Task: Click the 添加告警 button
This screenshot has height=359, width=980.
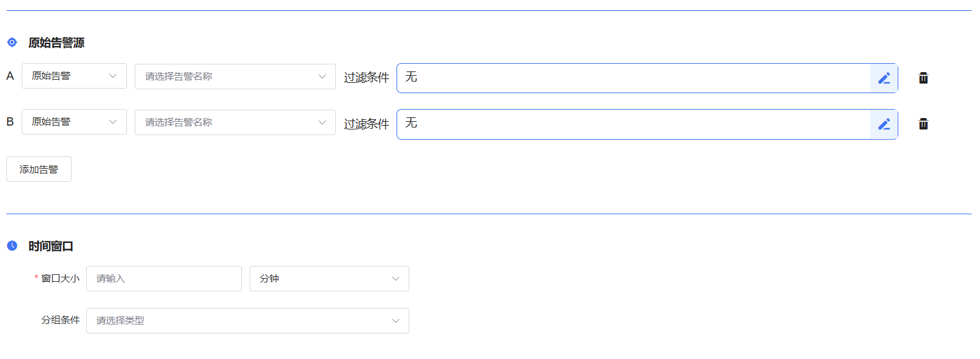Action: [39, 169]
